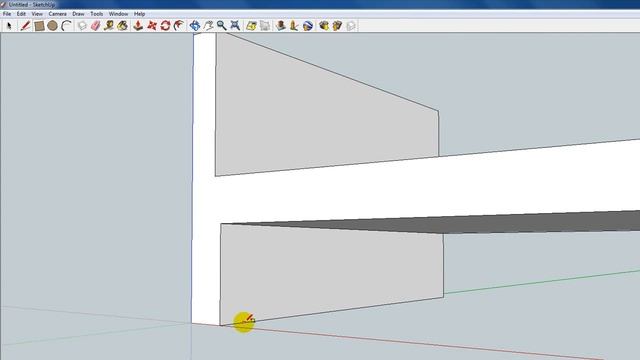The height and width of the screenshot is (360, 640).
Task: Activate the Pan hand tool
Action: tap(208, 26)
